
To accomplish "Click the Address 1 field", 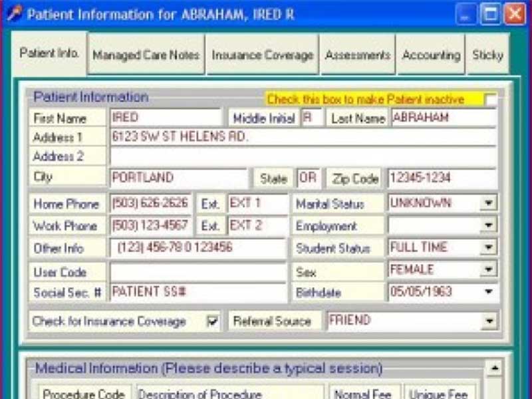I will tap(303, 137).
